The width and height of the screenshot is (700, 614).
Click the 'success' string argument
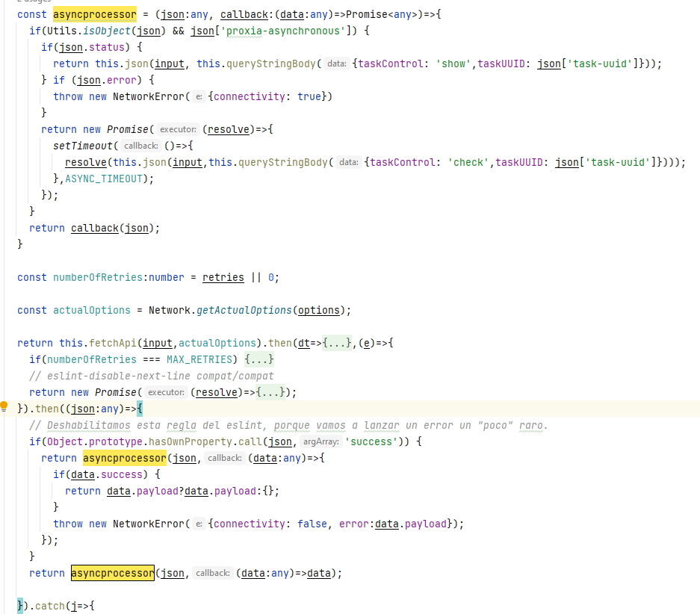coord(371,441)
